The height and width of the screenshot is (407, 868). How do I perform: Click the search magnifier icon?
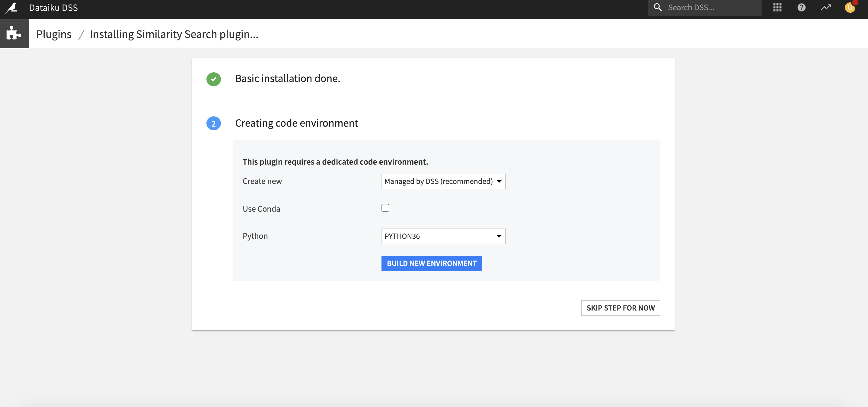(x=657, y=8)
